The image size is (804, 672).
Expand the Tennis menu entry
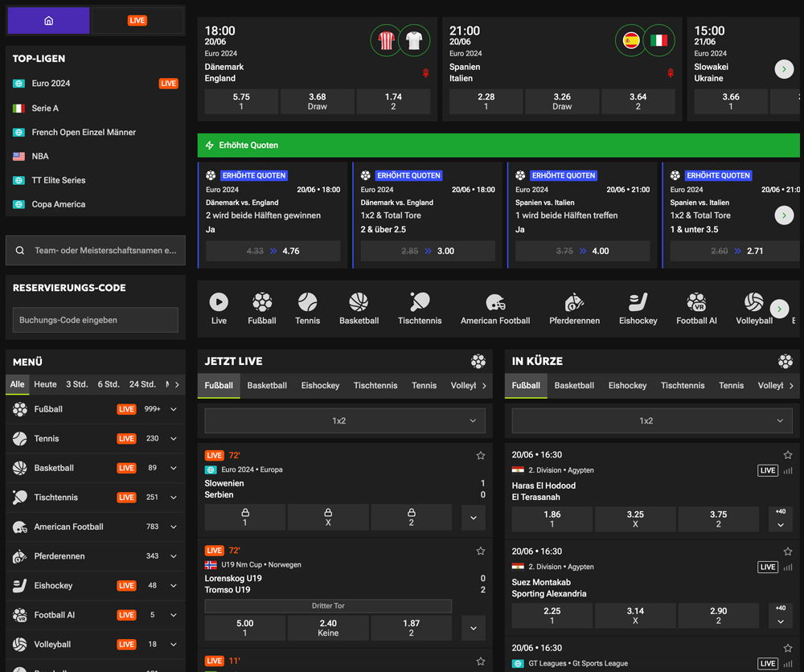point(174,439)
